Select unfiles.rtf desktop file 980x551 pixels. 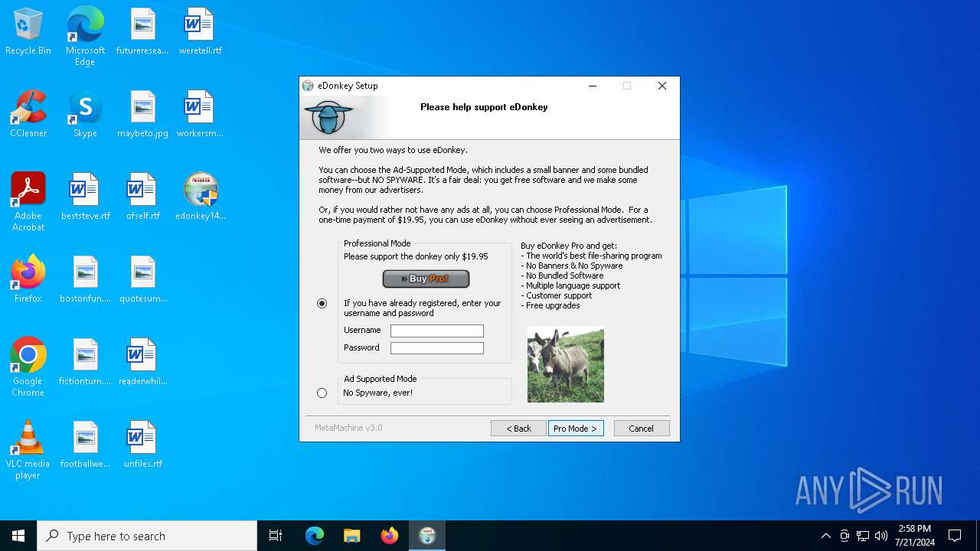click(x=142, y=445)
